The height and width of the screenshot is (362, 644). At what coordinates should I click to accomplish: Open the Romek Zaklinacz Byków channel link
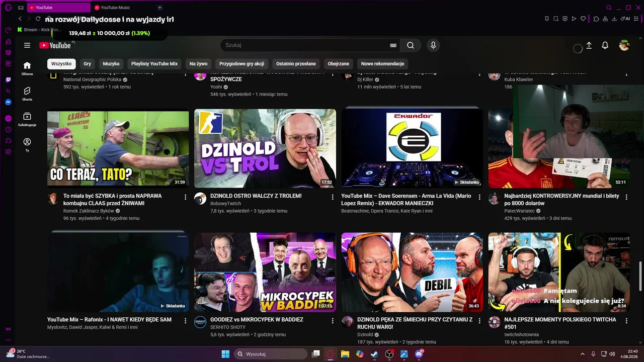coord(89,211)
